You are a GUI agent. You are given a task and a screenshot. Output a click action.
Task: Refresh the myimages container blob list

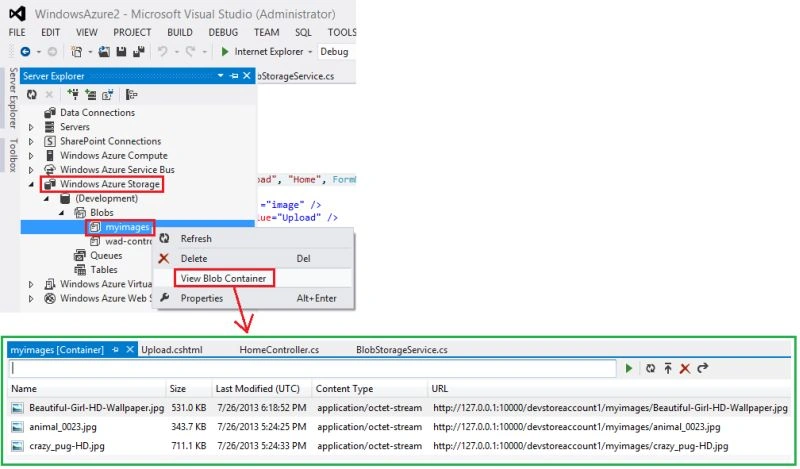pos(650,368)
